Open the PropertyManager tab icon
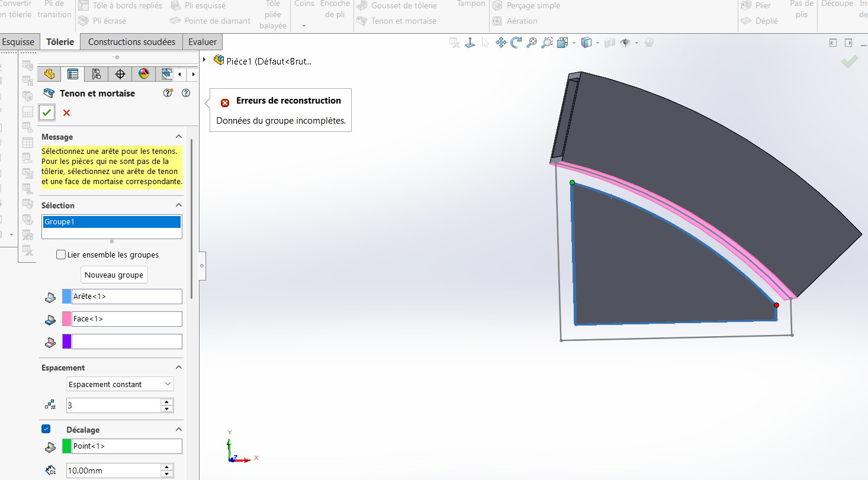The height and width of the screenshot is (480, 868). tap(73, 74)
